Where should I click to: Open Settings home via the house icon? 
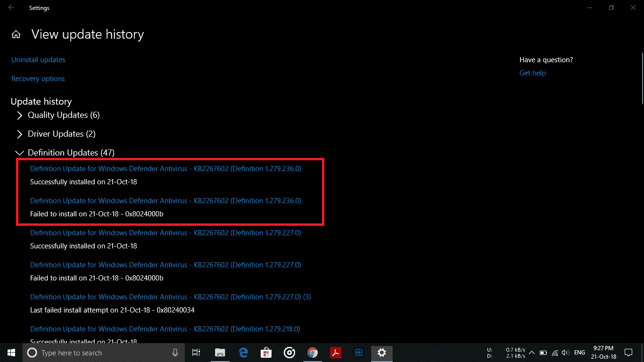point(16,34)
